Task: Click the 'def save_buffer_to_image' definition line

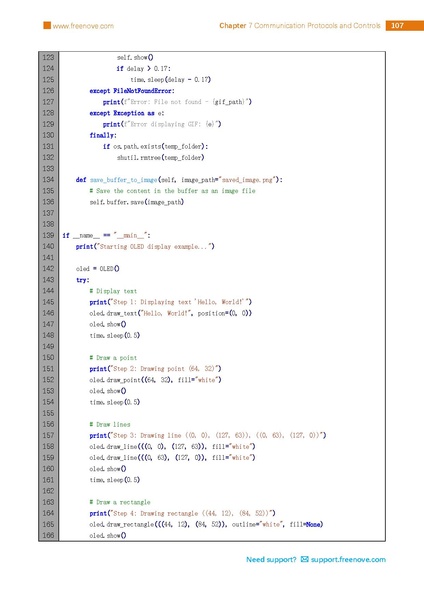Action: pos(179,179)
